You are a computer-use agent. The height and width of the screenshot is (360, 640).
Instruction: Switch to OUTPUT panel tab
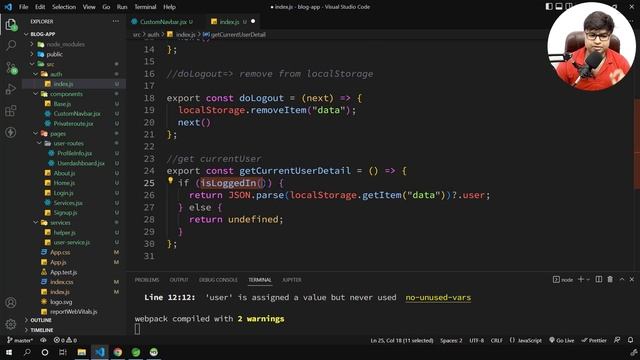point(179,280)
